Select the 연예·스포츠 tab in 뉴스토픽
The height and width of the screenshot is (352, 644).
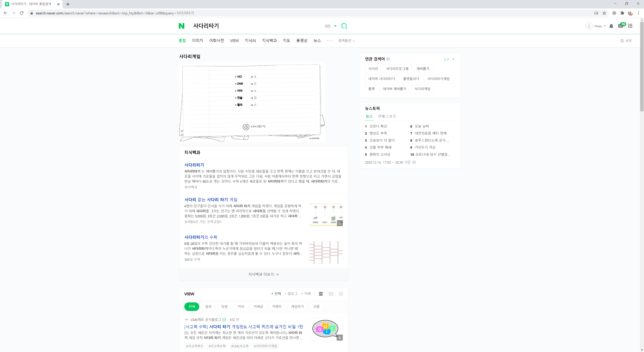pos(387,116)
